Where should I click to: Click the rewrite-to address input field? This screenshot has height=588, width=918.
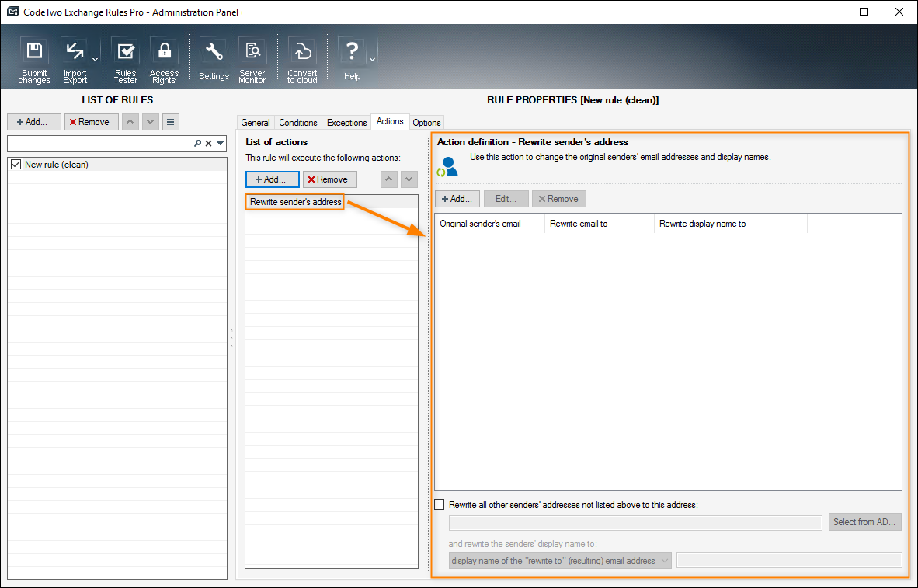(635, 522)
